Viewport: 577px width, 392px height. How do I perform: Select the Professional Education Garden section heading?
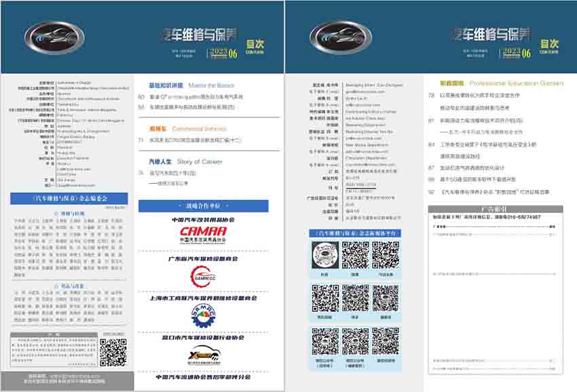pos(496,83)
